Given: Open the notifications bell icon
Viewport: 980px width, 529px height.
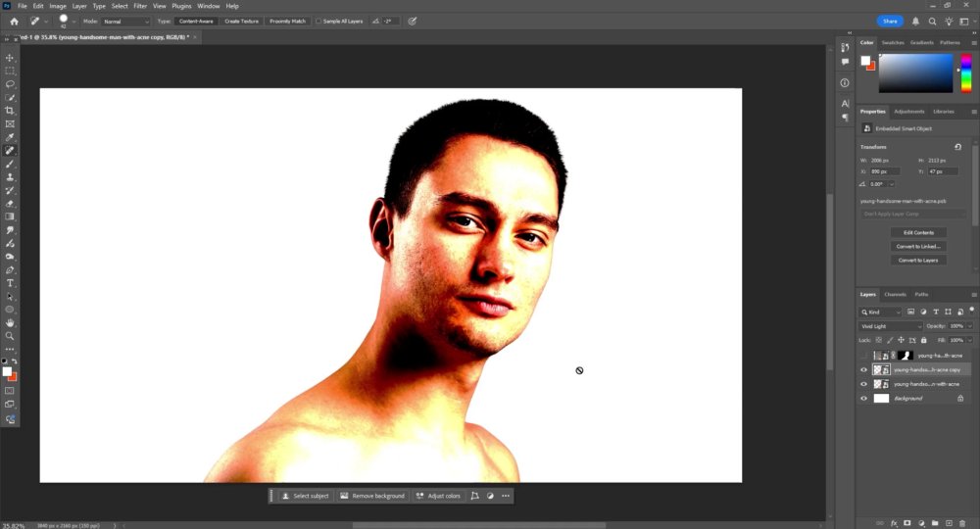Looking at the screenshot, I should pyautogui.click(x=915, y=22).
